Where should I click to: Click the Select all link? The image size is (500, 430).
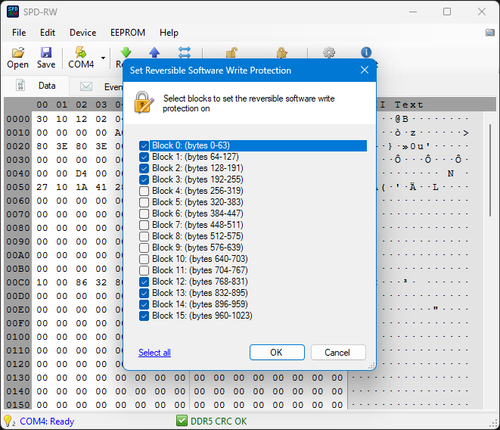coord(155,352)
